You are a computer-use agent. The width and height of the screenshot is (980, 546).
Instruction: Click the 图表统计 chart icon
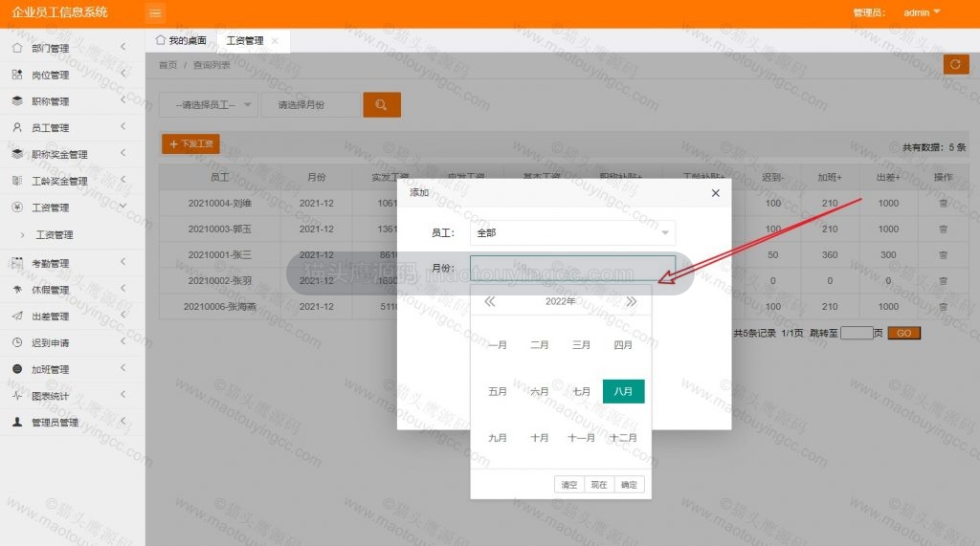click(17, 396)
